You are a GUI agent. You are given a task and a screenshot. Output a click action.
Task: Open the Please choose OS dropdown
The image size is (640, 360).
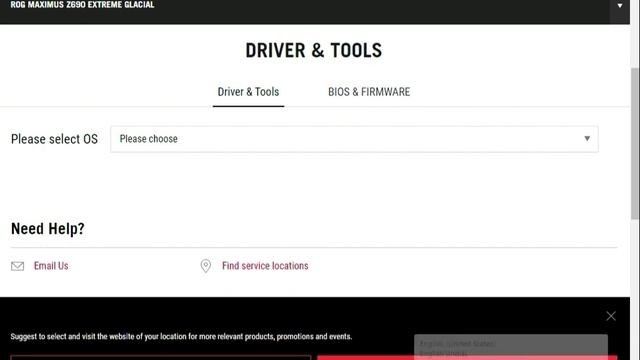coord(354,139)
